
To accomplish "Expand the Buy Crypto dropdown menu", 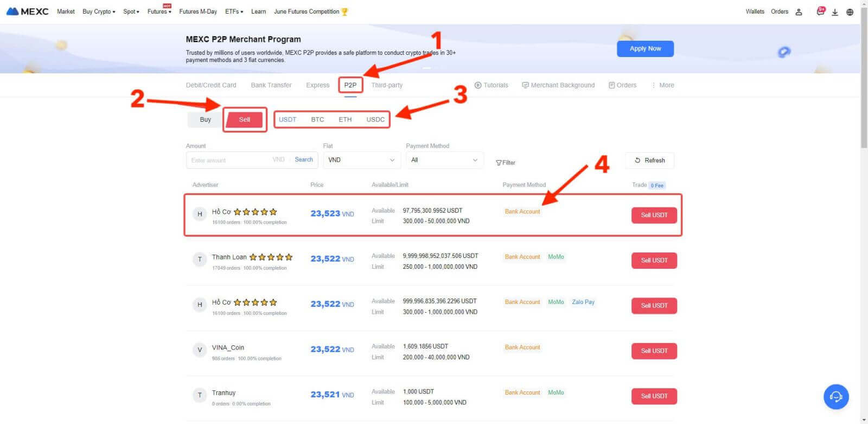I will 99,11.
